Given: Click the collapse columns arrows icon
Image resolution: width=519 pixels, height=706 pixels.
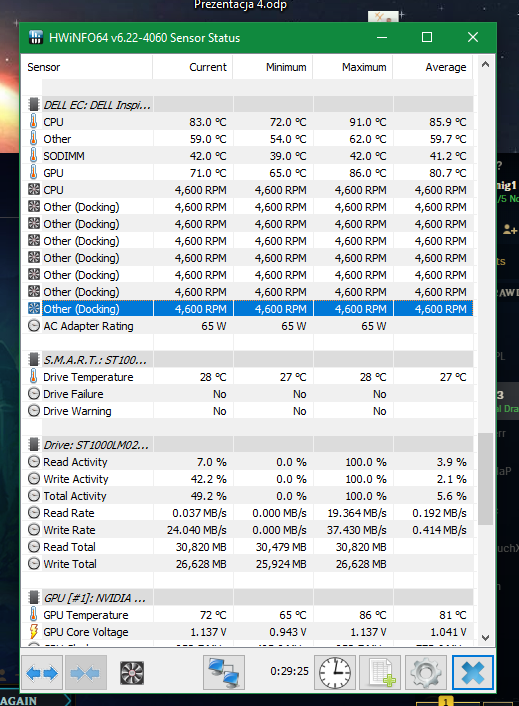Looking at the screenshot, I should tap(86, 673).
